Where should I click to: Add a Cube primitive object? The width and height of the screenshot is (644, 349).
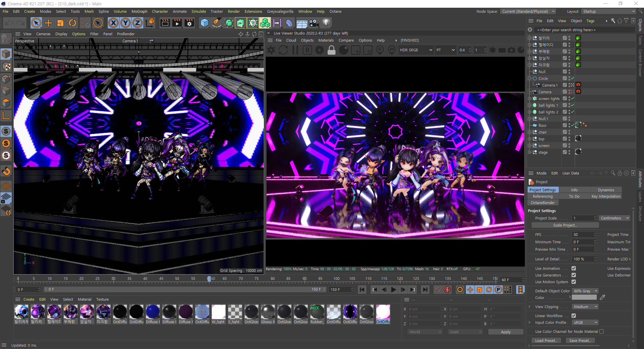click(204, 23)
